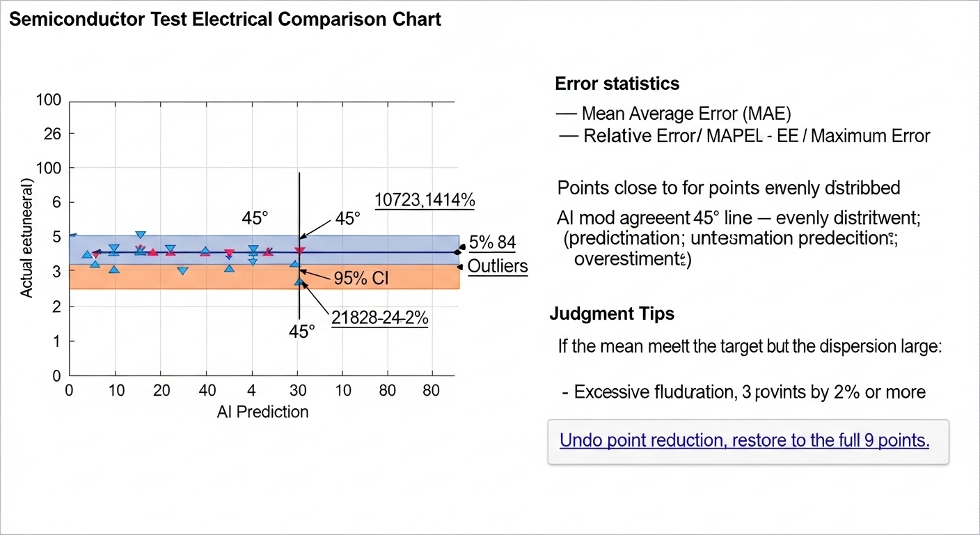The width and height of the screenshot is (980, 535).
Task: Click the '21828-24-2%' underlined annotation
Action: coord(379,318)
